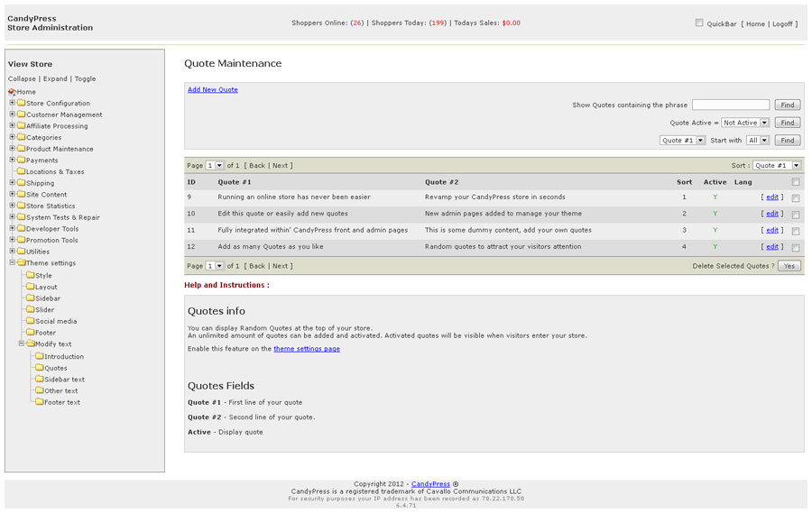
Task: Click Yes to delete selected quotes
Action: [x=789, y=266]
